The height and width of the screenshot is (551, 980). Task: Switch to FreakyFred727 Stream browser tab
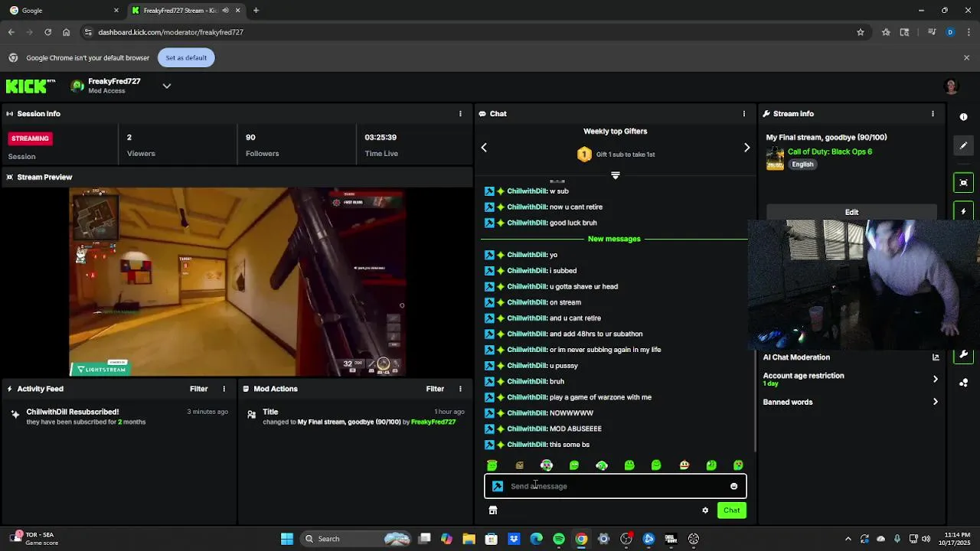coord(186,10)
